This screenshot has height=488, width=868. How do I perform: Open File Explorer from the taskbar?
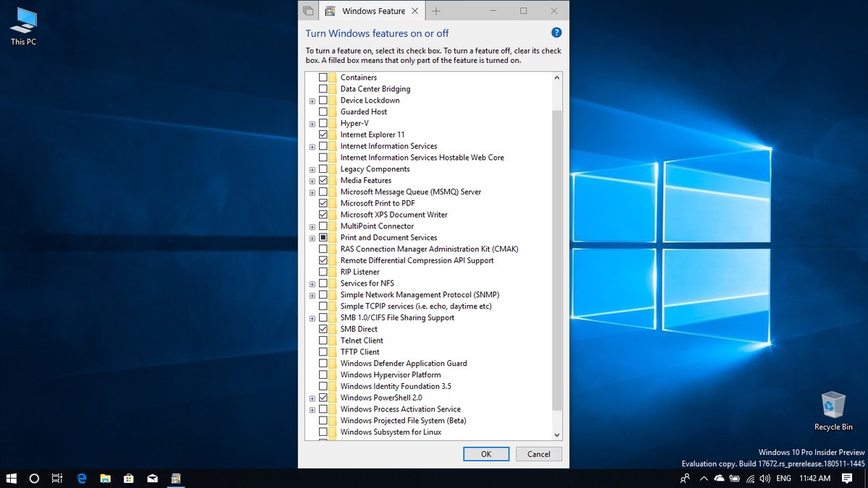click(x=105, y=479)
